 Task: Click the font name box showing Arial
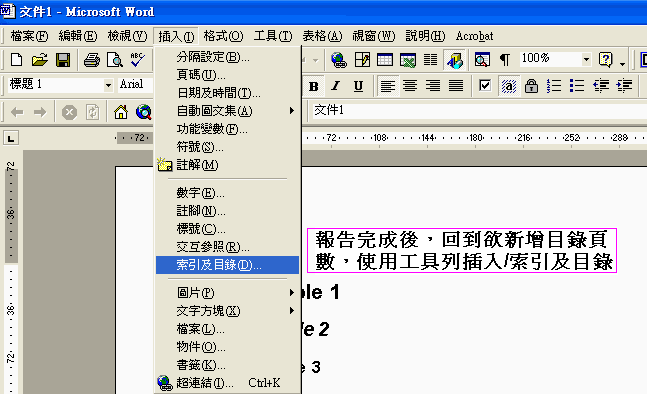(x=135, y=85)
